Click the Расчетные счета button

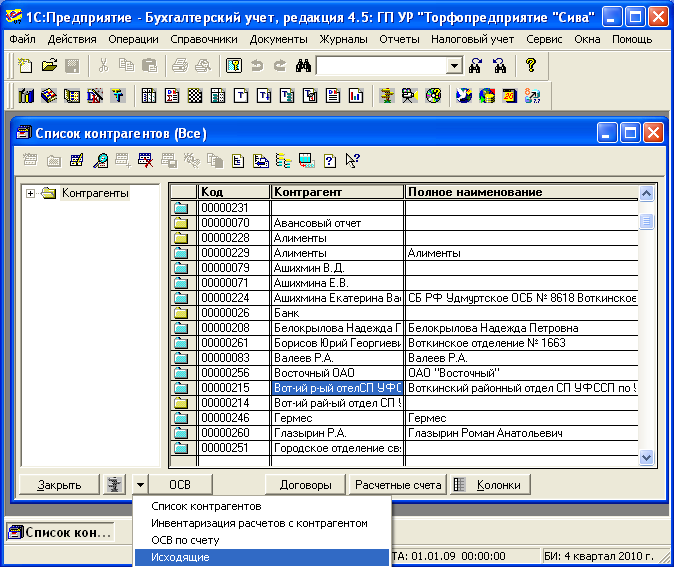coord(398,485)
